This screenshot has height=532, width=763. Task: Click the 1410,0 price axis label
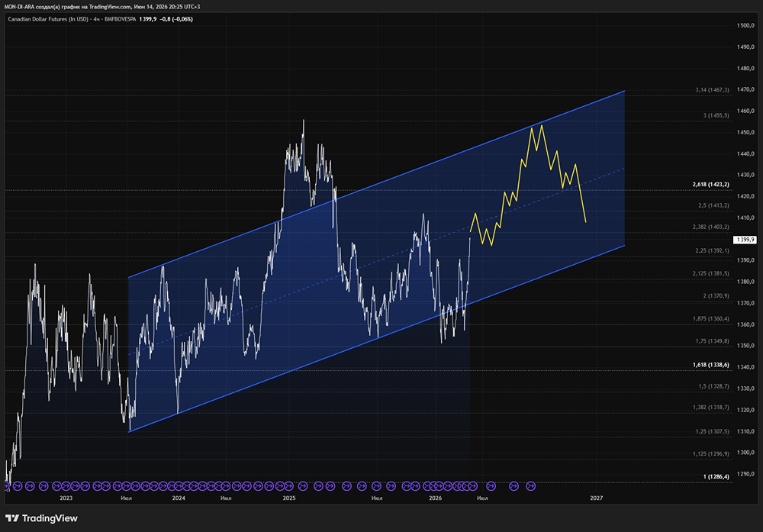[745, 218]
